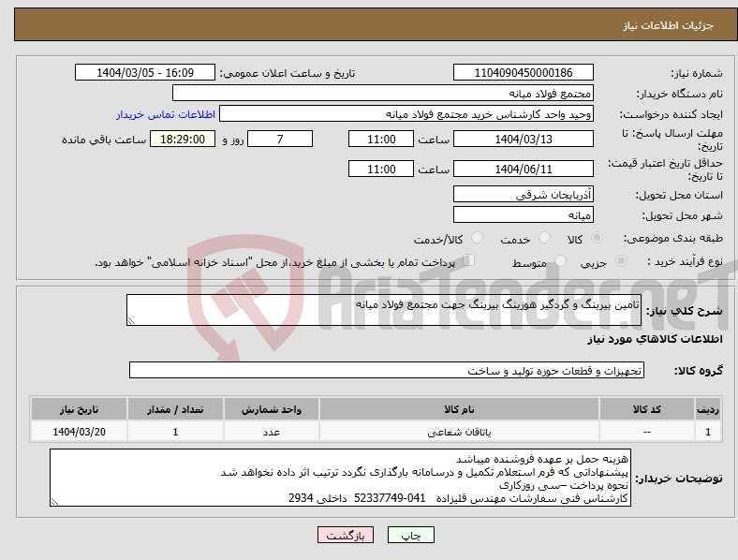The height and width of the screenshot is (560, 738).
Task: Click the جزئیات اطلاعات نیاز page header
Action: coord(669,25)
